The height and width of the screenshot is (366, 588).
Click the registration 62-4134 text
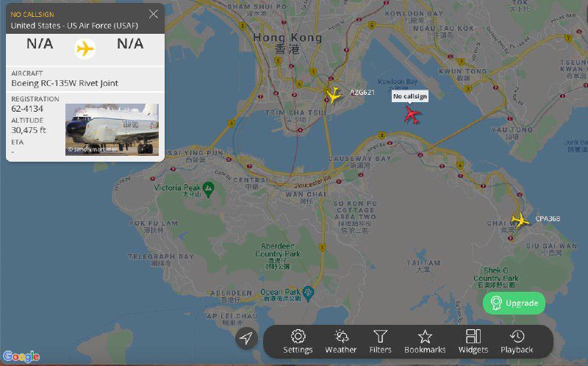(x=27, y=109)
